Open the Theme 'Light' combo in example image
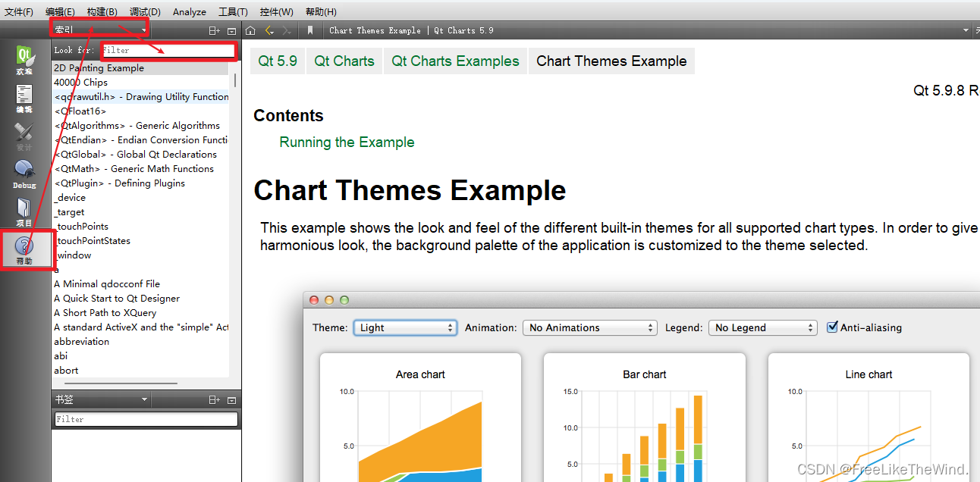Viewport: 980px width, 482px height. tap(405, 327)
